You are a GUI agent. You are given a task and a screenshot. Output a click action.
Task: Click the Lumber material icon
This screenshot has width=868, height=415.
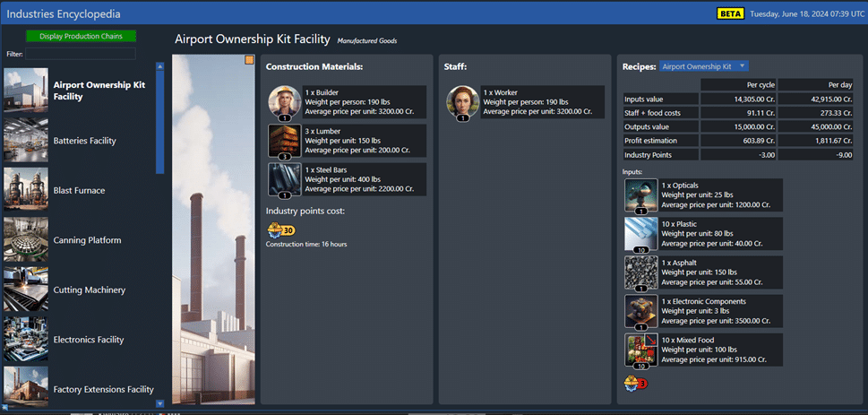coord(284,142)
